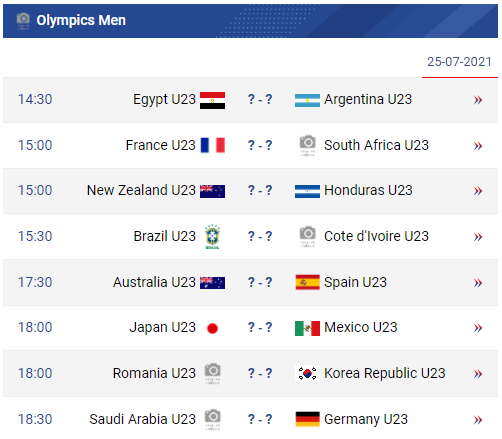Click the Romania U23 placeholder logo

(x=212, y=373)
